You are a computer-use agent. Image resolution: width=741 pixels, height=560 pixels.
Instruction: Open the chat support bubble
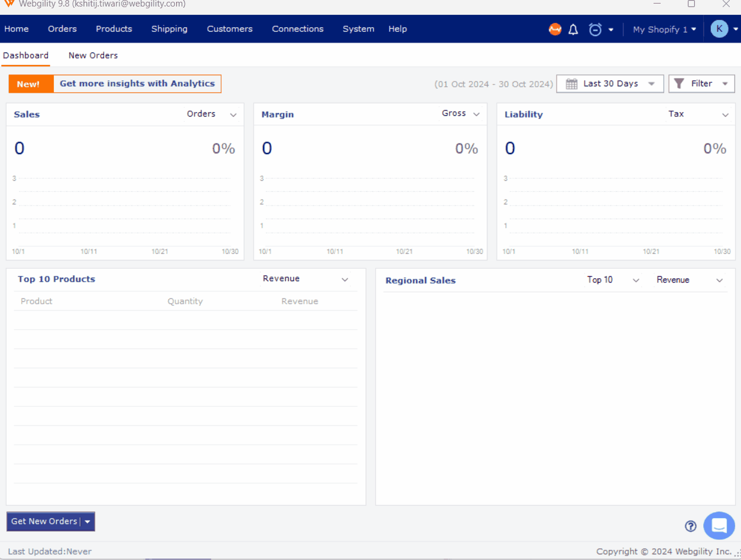719,525
